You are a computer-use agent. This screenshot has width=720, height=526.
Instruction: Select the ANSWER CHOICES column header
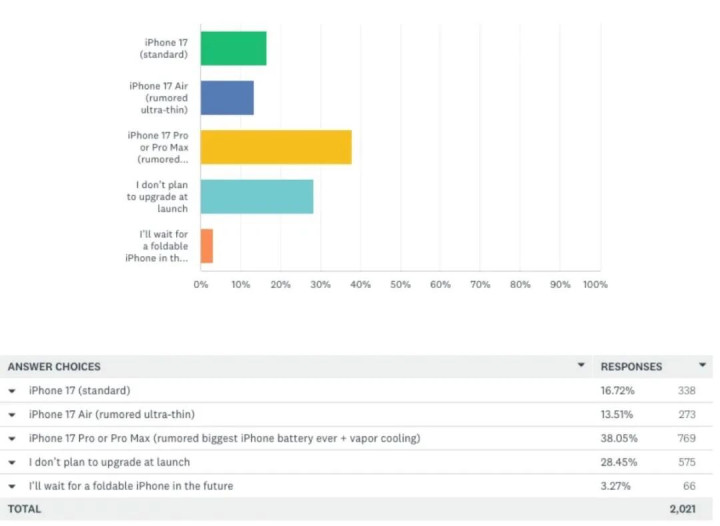pos(54,367)
